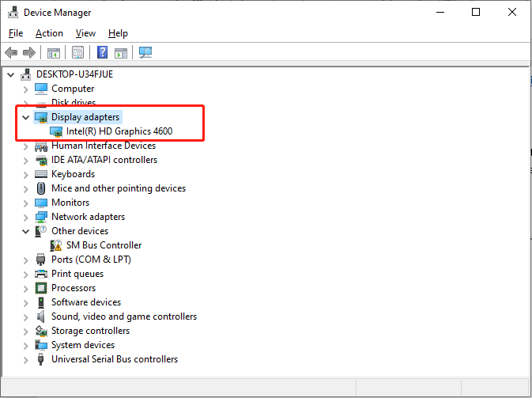
Task: Click the Keyboards category icon
Action: point(42,174)
